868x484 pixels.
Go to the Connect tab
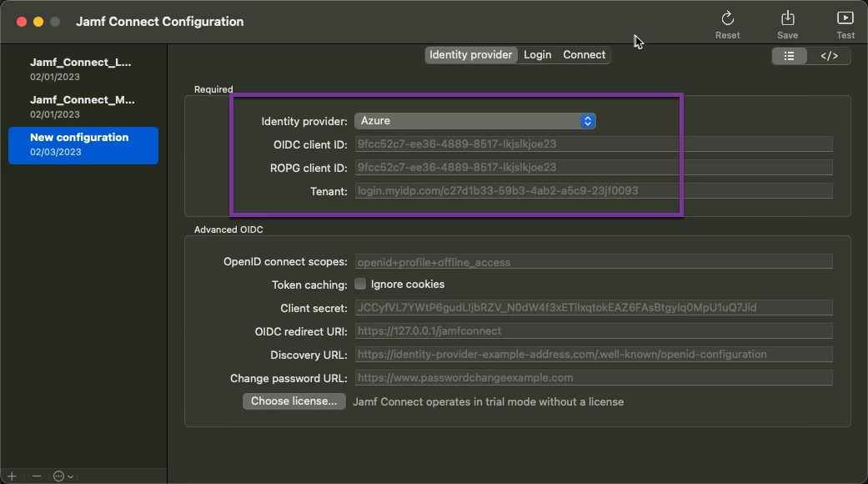(584, 55)
